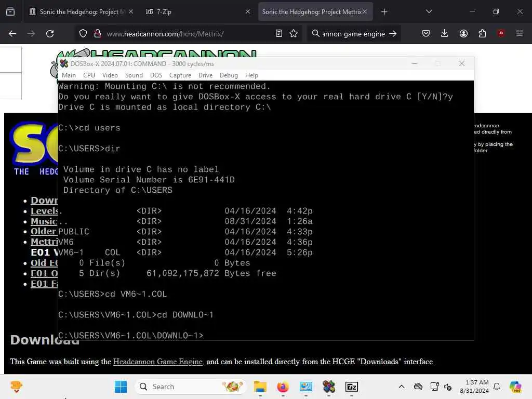The width and height of the screenshot is (532, 399).
Task: Close the DOSBox-X window
Action: pyautogui.click(x=462, y=63)
